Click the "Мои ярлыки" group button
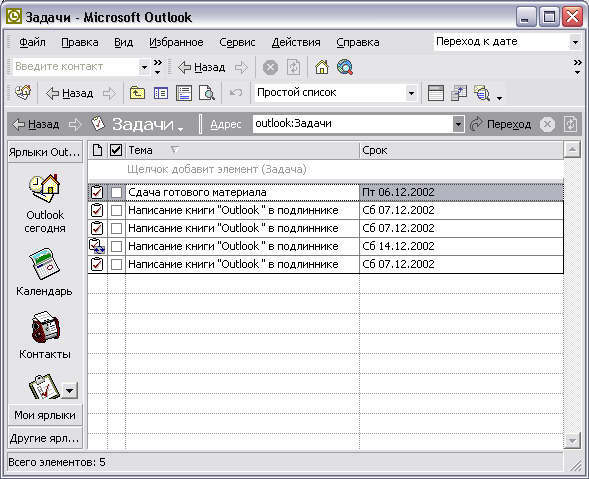This screenshot has width=589, height=479. tap(45, 415)
